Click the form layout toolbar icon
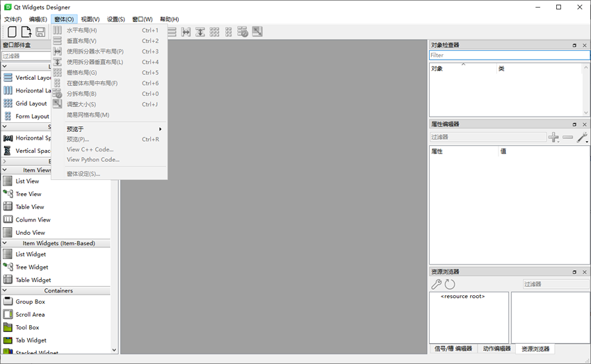Image resolution: width=591 pixels, height=364 pixels. (x=229, y=32)
